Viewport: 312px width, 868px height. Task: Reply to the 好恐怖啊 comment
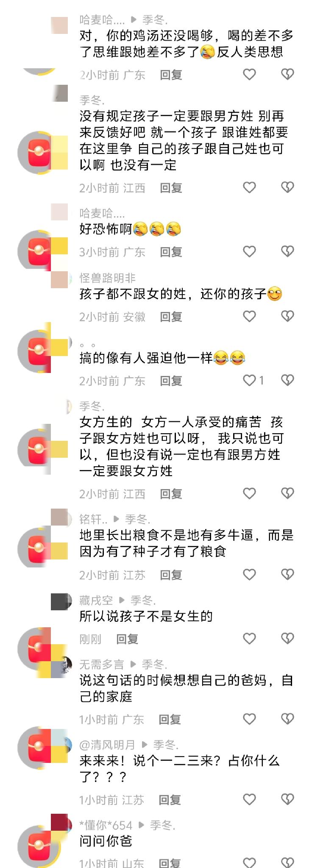point(171,252)
